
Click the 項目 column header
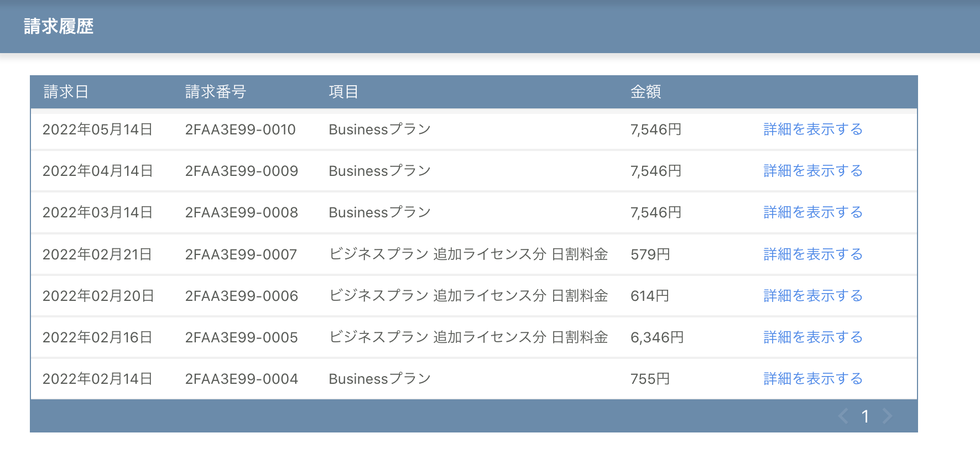tap(343, 92)
